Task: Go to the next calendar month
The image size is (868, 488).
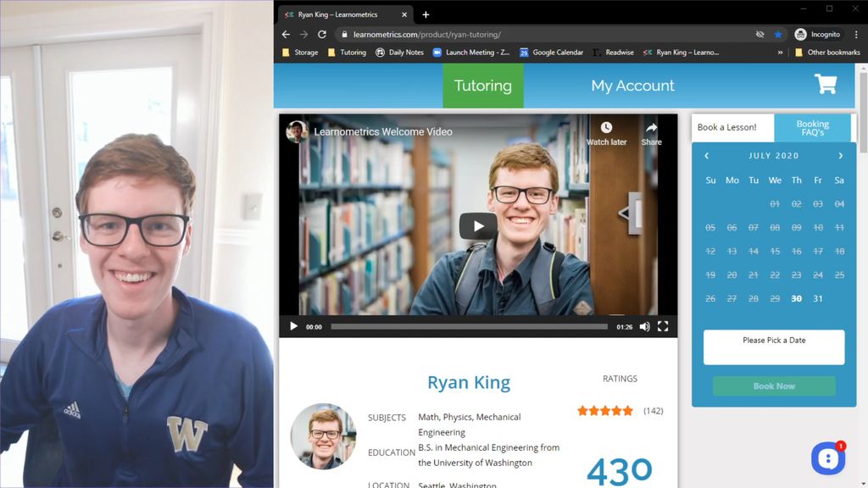Action: tap(840, 156)
